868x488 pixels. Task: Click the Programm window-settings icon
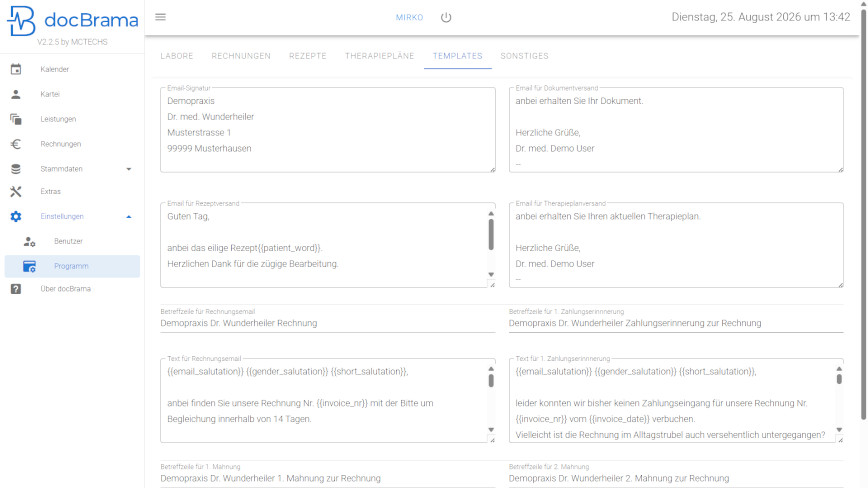click(x=29, y=266)
